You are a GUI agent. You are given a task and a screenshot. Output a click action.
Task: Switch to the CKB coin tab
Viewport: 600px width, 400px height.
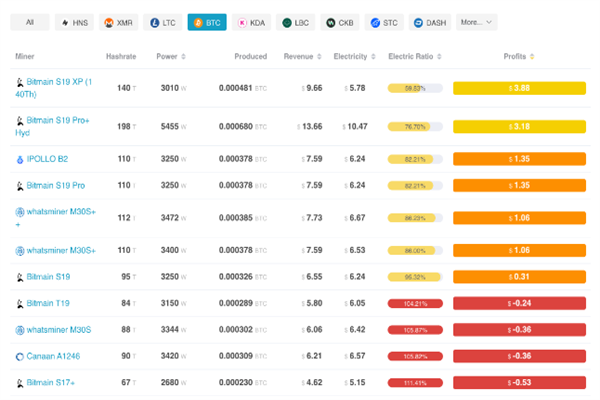(340, 22)
